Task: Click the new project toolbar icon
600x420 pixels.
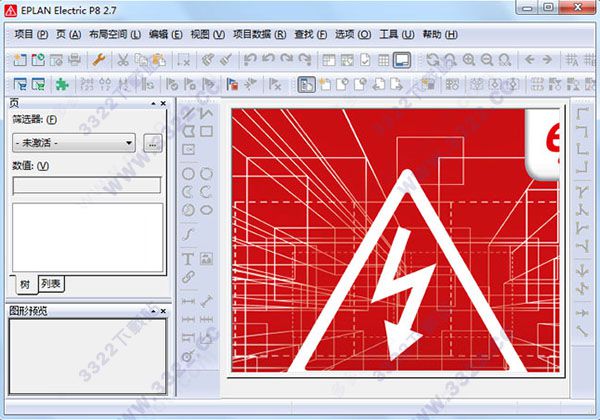Action: point(20,60)
